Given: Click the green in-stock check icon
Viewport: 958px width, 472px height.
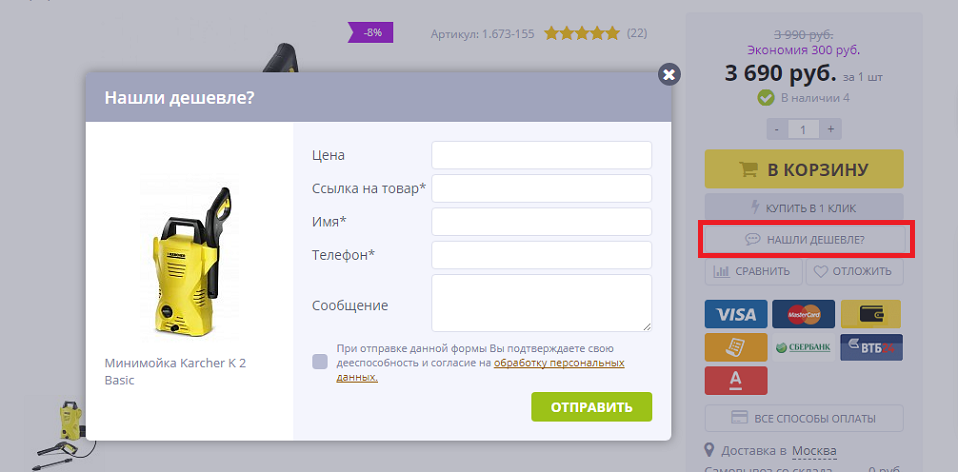Looking at the screenshot, I should tap(766, 98).
